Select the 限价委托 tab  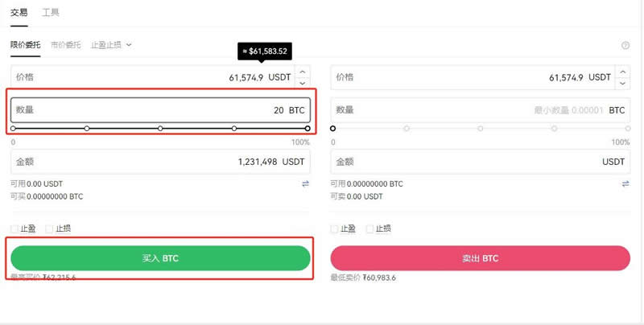[26, 45]
